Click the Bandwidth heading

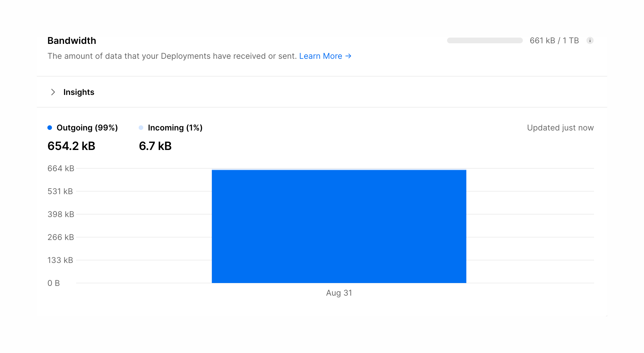[72, 41]
